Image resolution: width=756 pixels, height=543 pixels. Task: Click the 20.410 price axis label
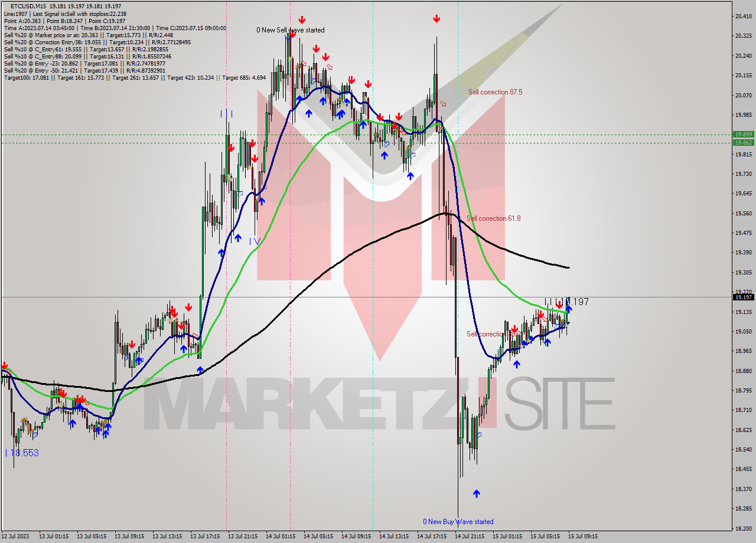744,16
